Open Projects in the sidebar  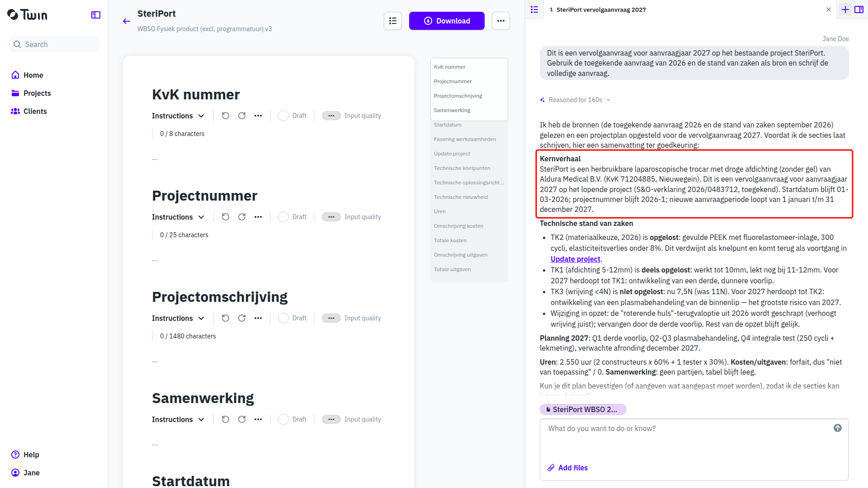pos(37,93)
